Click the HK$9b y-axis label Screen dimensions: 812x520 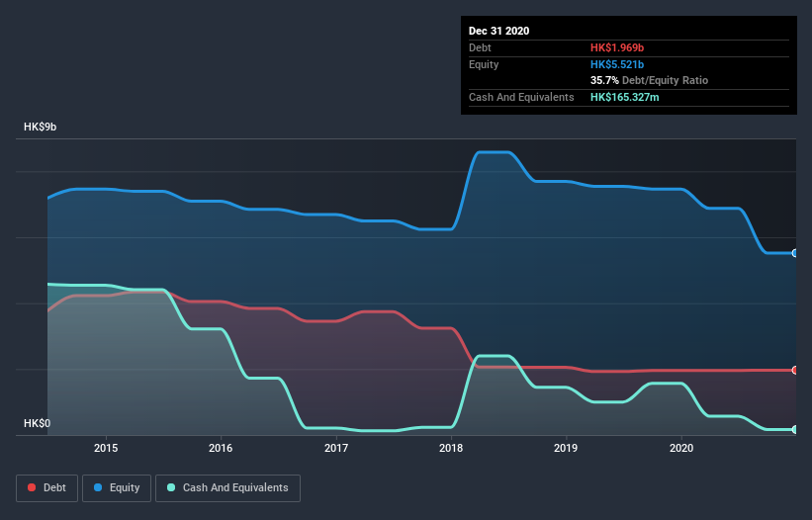pyautogui.click(x=40, y=127)
